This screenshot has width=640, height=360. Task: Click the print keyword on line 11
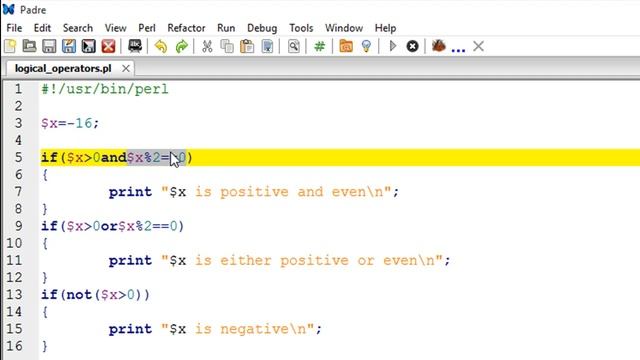(130, 260)
